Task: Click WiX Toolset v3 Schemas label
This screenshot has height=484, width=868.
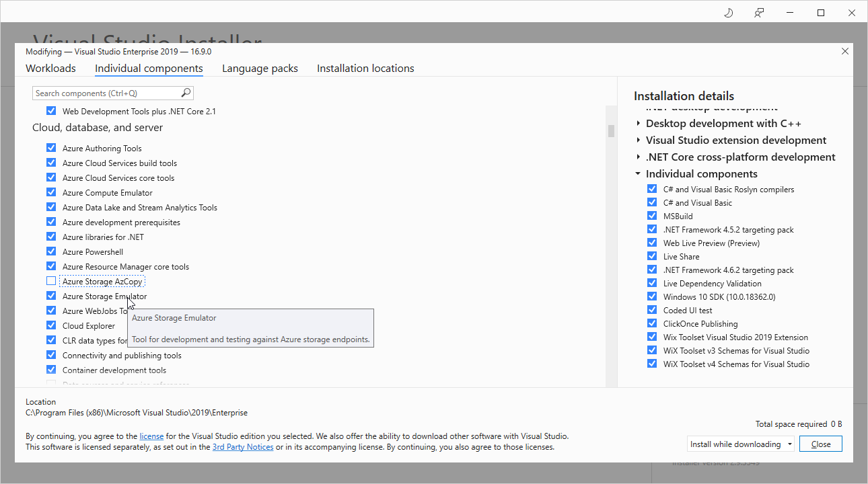Action: click(736, 350)
